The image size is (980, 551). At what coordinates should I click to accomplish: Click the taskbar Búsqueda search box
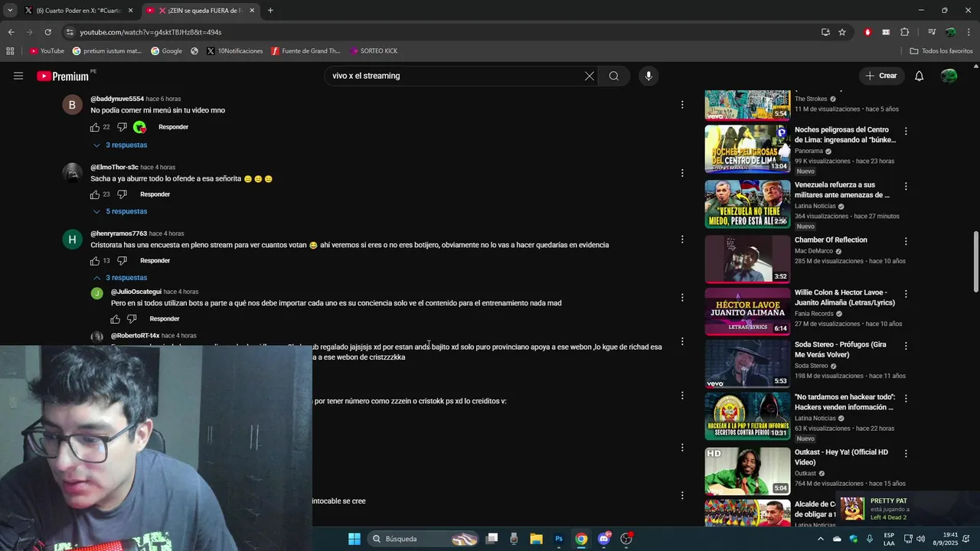[423, 539]
